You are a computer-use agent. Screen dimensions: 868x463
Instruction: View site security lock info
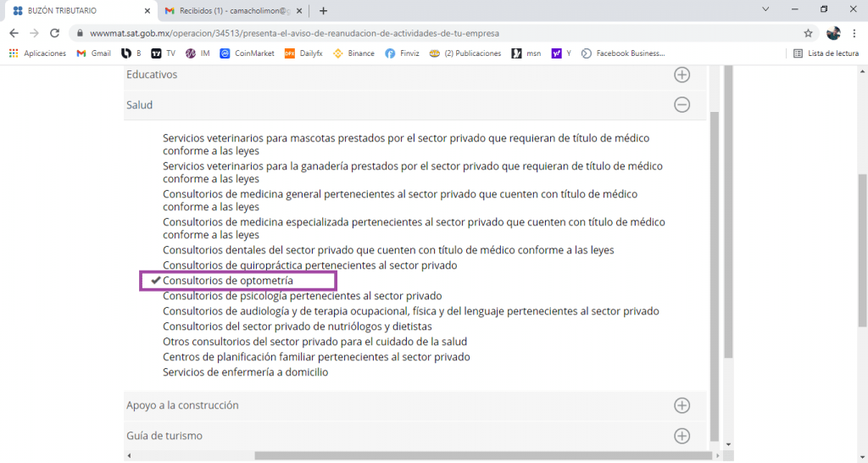pos(80,33)
